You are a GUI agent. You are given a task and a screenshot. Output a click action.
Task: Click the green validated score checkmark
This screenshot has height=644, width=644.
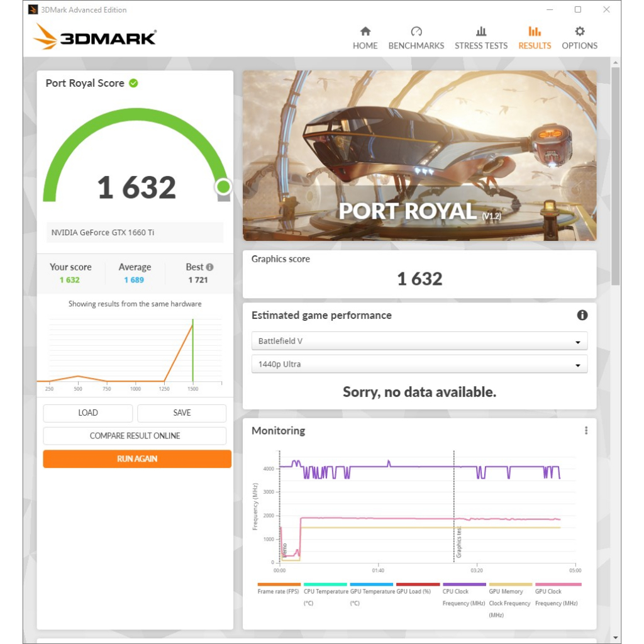tap(133, 84)
